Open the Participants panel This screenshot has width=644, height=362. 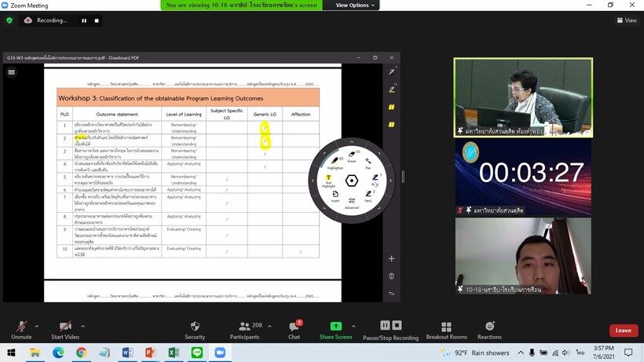coord(245,331)
